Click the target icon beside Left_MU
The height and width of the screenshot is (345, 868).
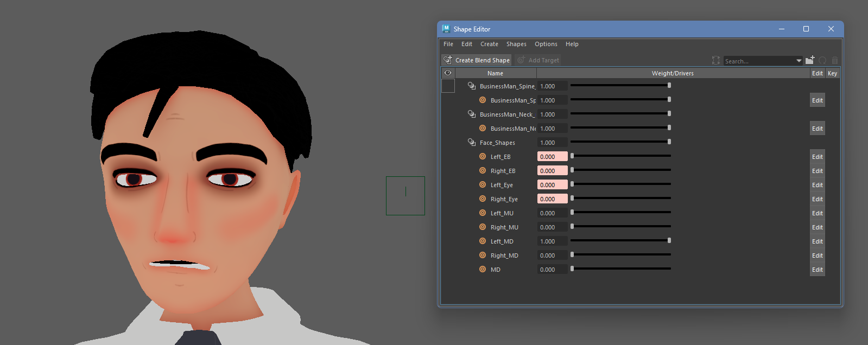(x=483, y=213)
